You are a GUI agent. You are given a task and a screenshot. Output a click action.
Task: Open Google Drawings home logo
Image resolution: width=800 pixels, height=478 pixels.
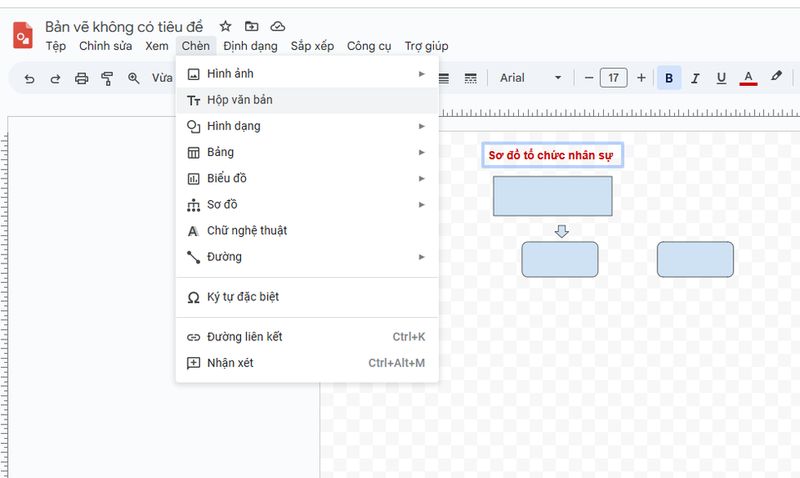(x=22, y=35)
